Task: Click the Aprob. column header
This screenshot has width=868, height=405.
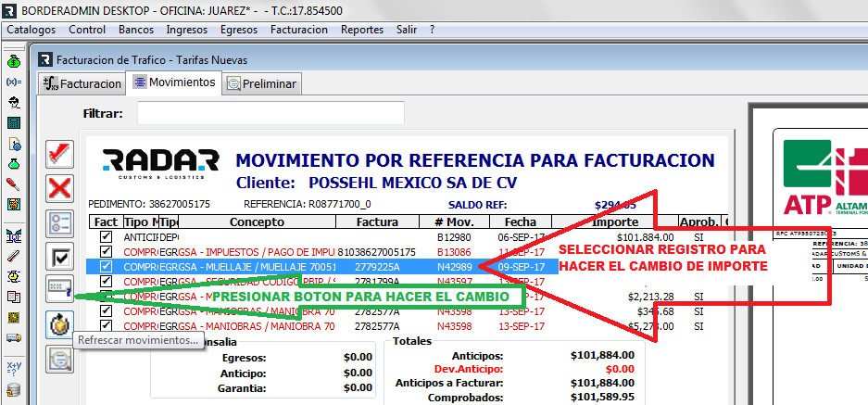Action: pyautogui.click(x=700, y=221)
